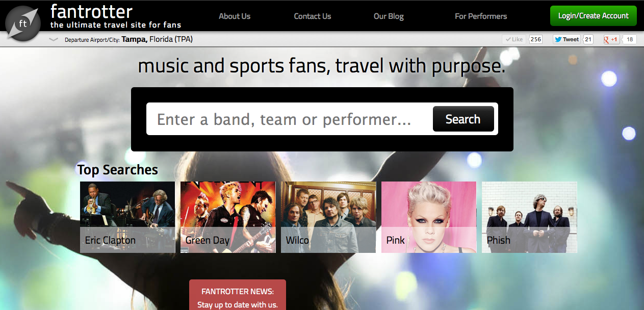Click Login/Create Account
This screenshot has height=310, width=644.
593,16
